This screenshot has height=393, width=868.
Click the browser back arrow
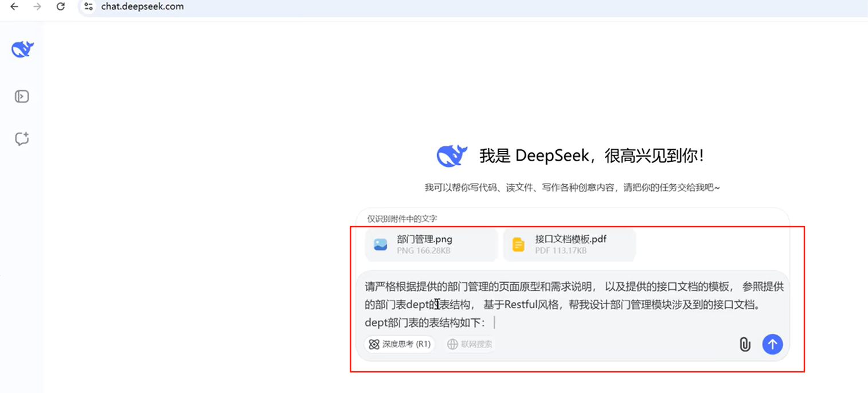[14, 7]
